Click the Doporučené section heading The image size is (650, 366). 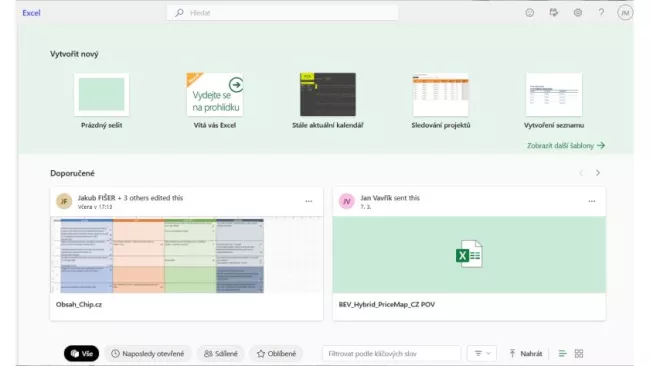[72, 173]
